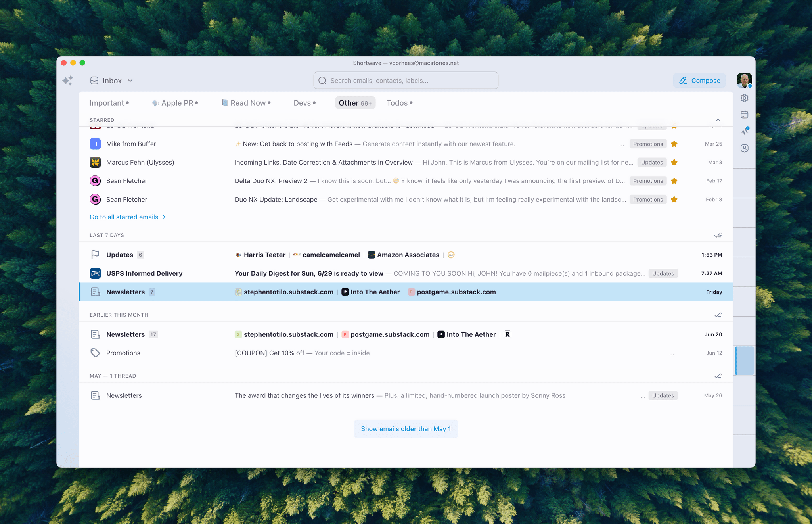
Task: Open the contacts sidebar icon
Action: pos(744,148)
